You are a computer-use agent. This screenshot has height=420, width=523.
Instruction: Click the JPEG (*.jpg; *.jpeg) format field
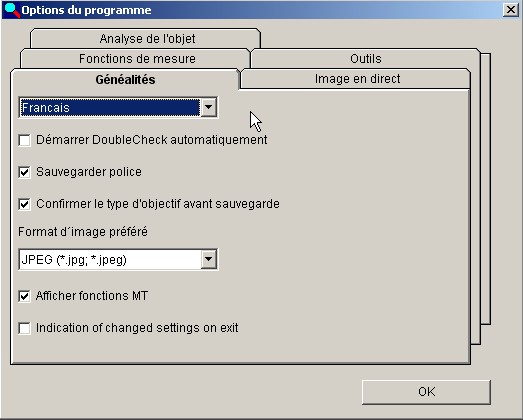(x=118, y=259)
